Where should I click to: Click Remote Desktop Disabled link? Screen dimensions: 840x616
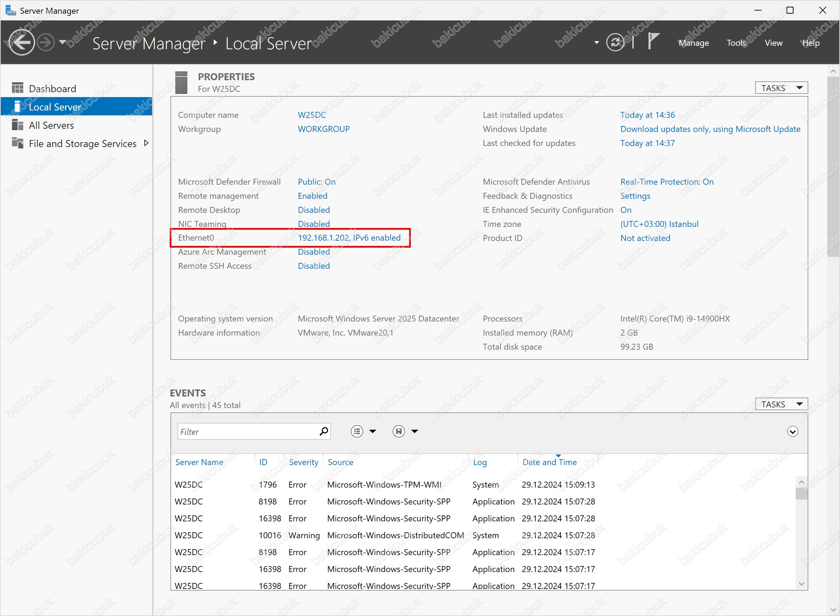(x=313, y=210)
